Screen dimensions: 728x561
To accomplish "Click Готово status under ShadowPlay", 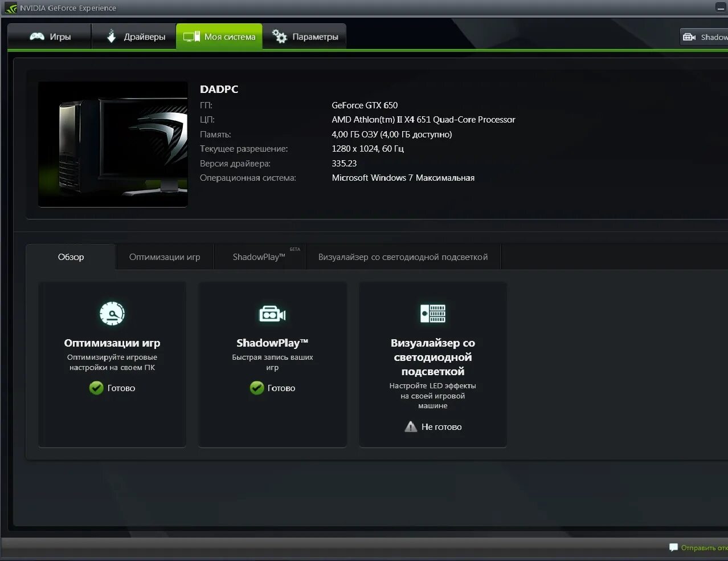I will [281, 388].
